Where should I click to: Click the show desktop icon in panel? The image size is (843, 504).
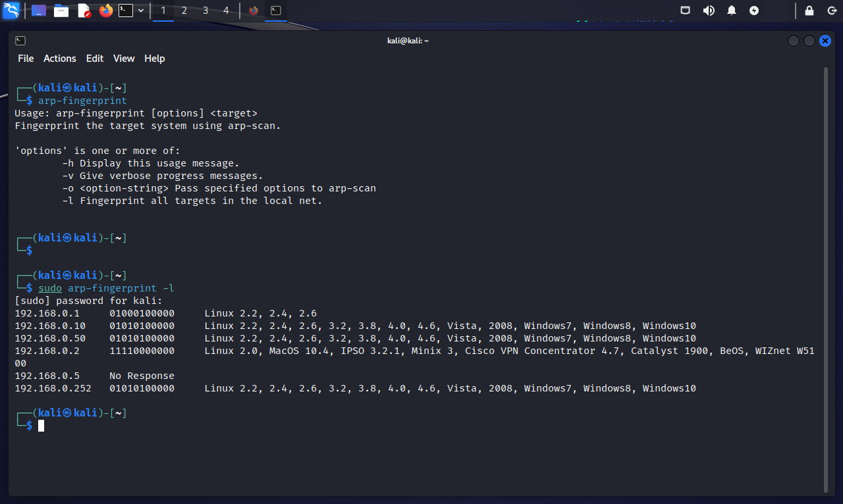click(39, 11)
